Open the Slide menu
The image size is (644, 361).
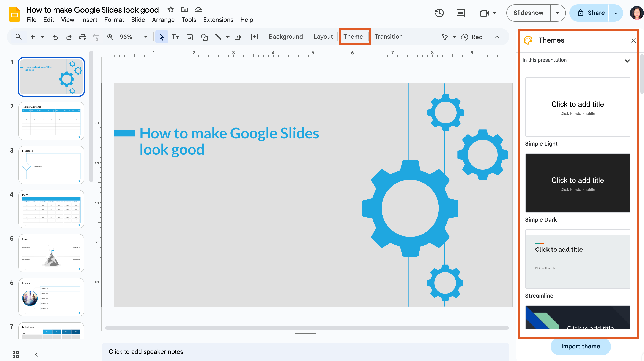tap(138, 19)
